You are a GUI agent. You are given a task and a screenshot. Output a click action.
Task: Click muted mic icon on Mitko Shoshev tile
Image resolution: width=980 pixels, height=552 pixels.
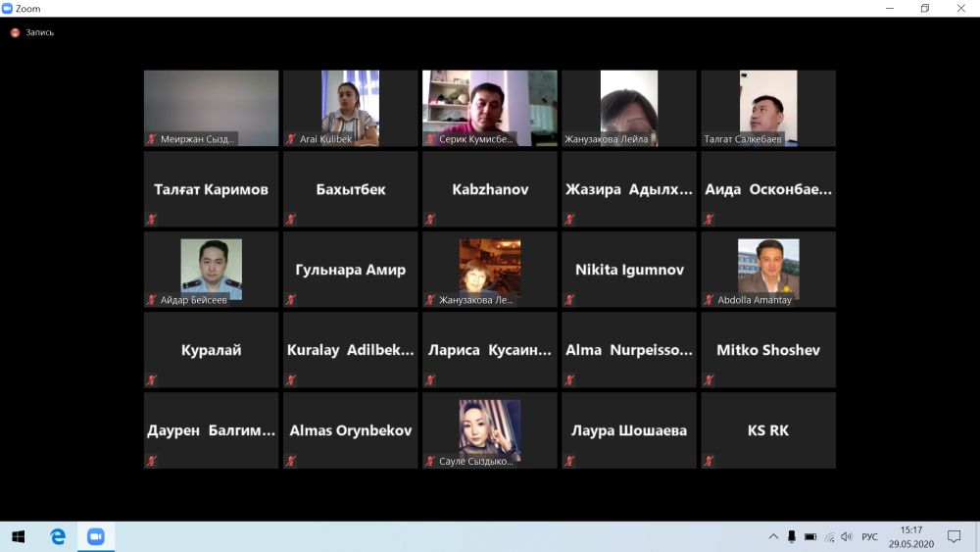click(709, 379)
